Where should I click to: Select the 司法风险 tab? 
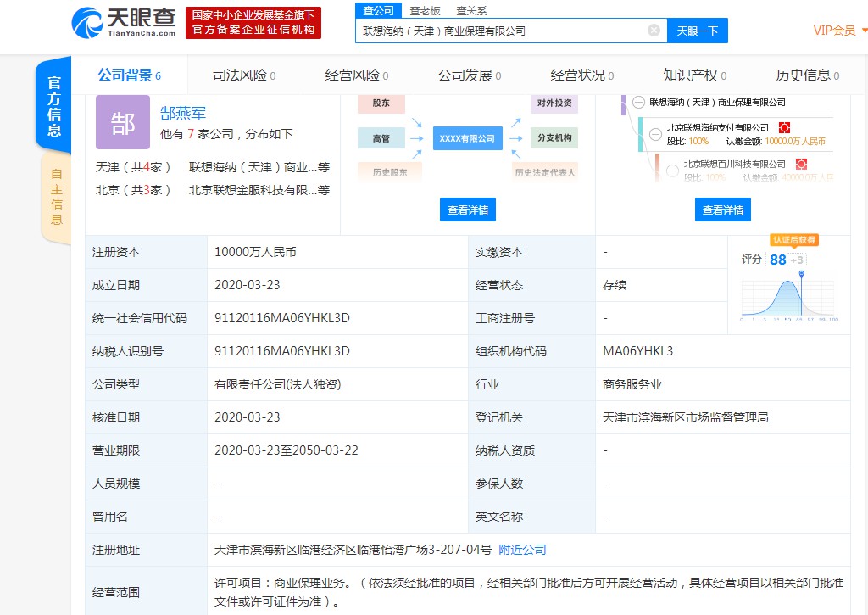pyautogui.click(x=244, y=75)
